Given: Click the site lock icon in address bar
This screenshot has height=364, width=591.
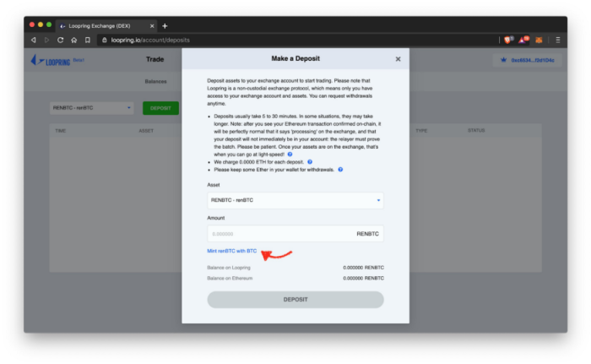Looking at the screenshot, I should (105, 40).
